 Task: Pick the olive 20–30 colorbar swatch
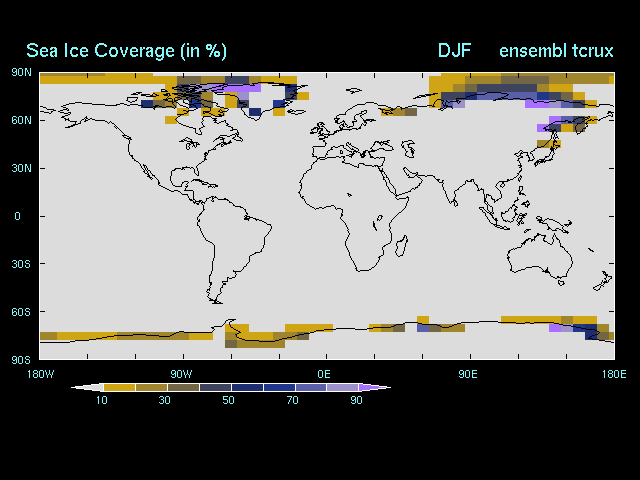pyautogui.click(x=151, y=387)
